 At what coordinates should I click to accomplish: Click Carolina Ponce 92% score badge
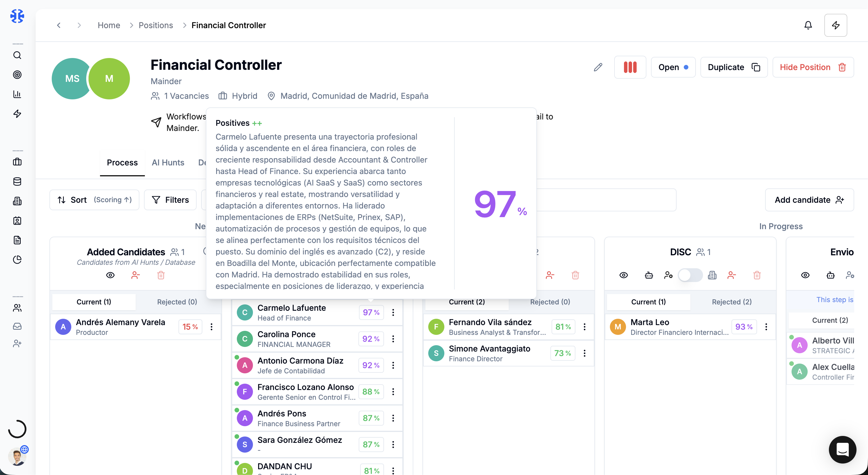point(371,339)
